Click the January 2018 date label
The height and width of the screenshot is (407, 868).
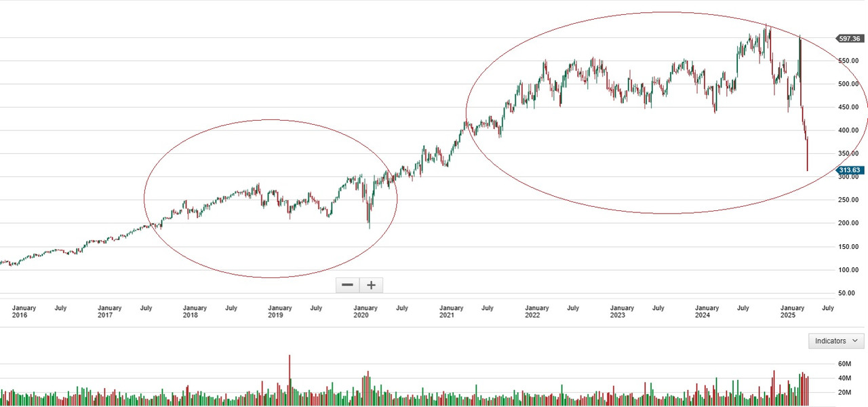(x=195, y=311)
